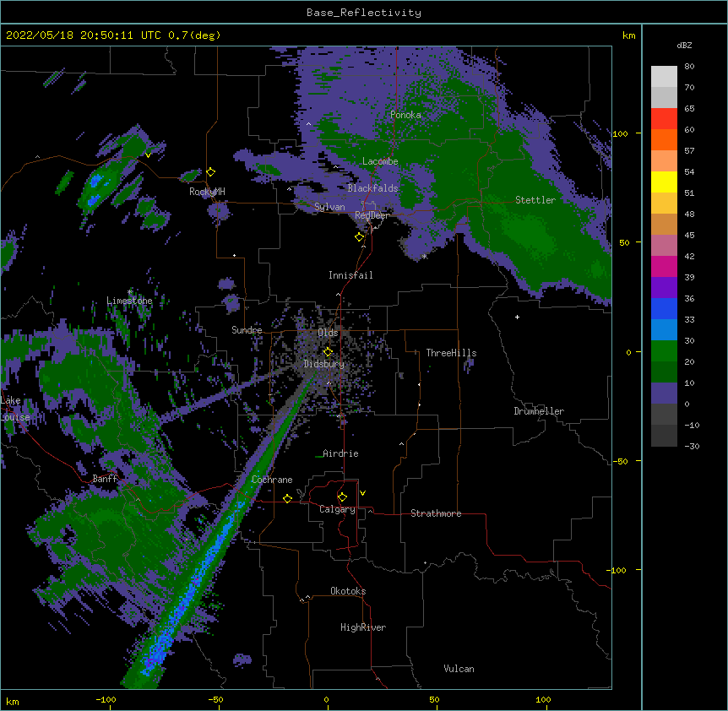Image resolution: width=728 pixels, height=711 pixels.
Task: Click the white asterisk above the Limestone label
Action: pos(130,292)
